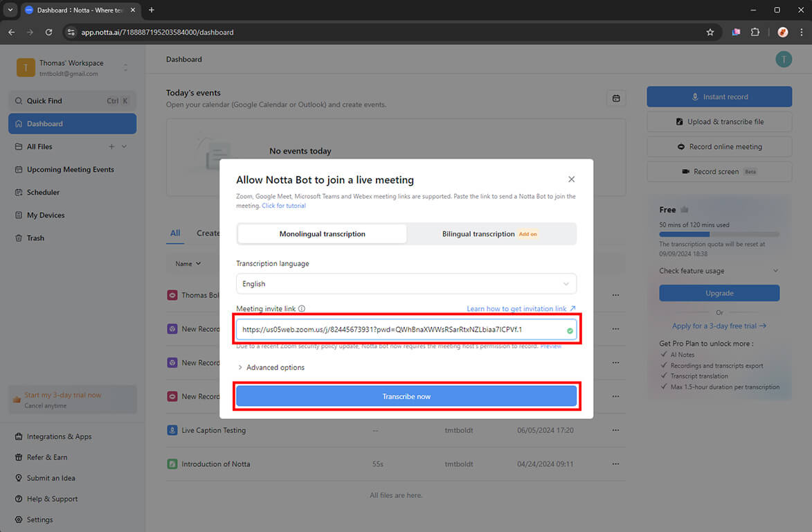Click the transcription minutes usage progress bar

click(x=719, y=234)
